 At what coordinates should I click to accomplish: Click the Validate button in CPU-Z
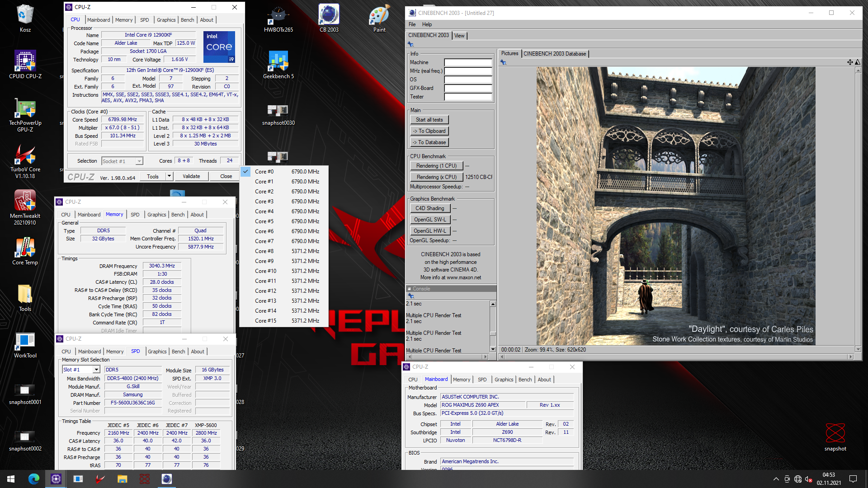(191, 176)
